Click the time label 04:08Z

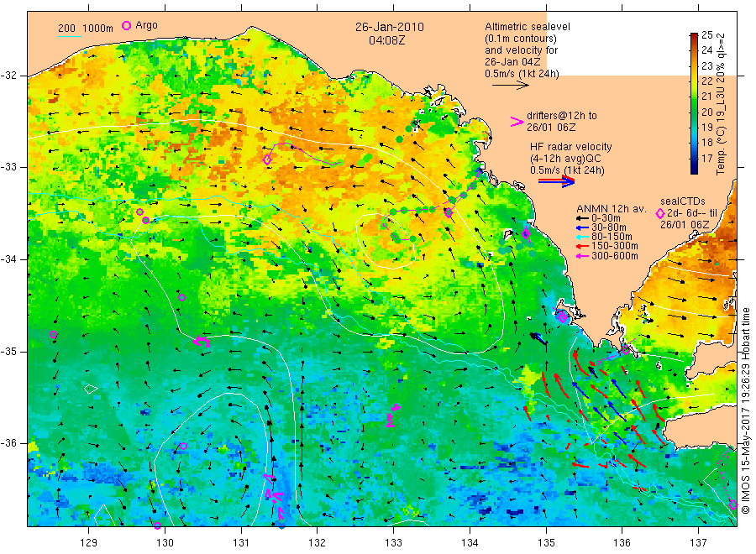[386, 40]
